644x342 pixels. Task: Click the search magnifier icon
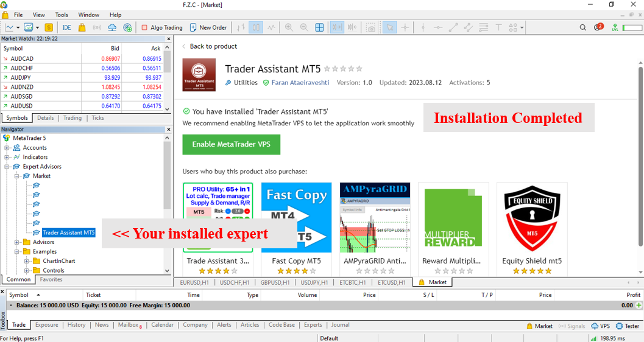click(x=583, y=27)
